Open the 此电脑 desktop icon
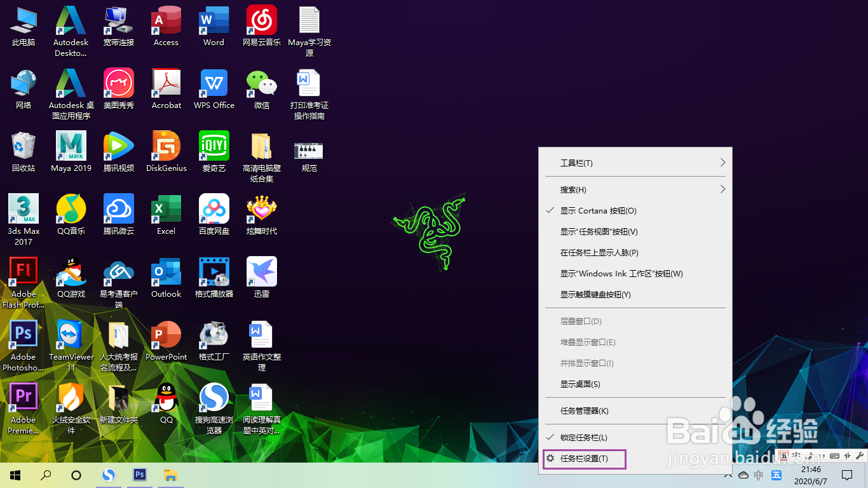 [24, 27]
